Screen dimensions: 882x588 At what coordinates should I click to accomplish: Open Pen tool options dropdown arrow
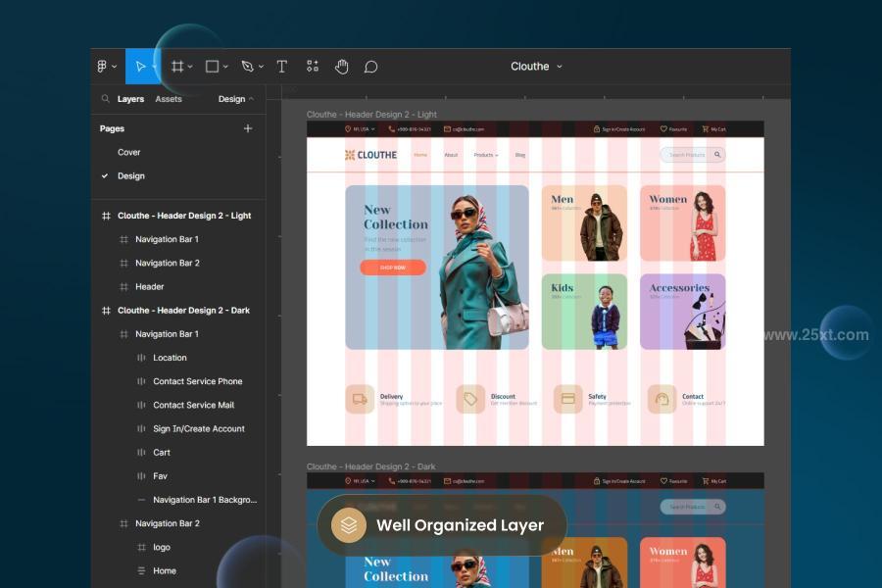(261, 67)
